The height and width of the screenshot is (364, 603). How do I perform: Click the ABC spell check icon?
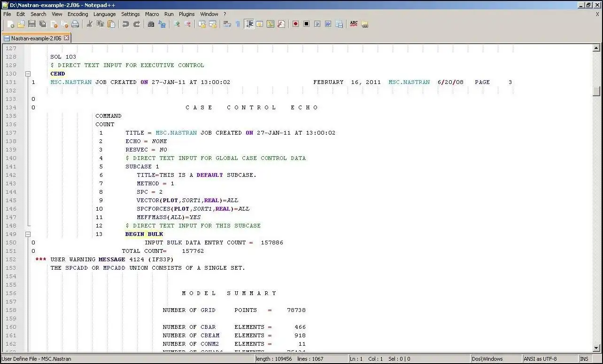[354, 24]
